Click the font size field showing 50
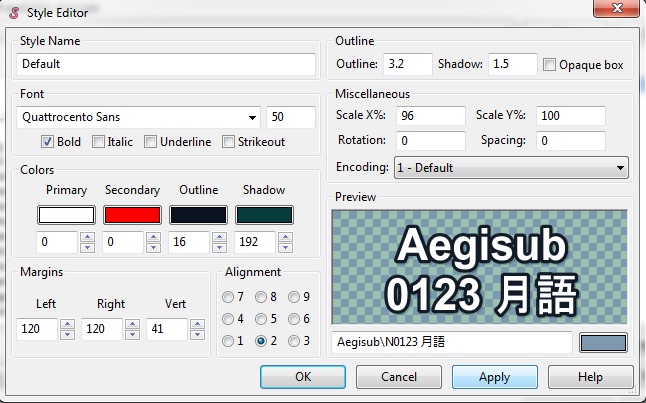 [x=291, y=117]
